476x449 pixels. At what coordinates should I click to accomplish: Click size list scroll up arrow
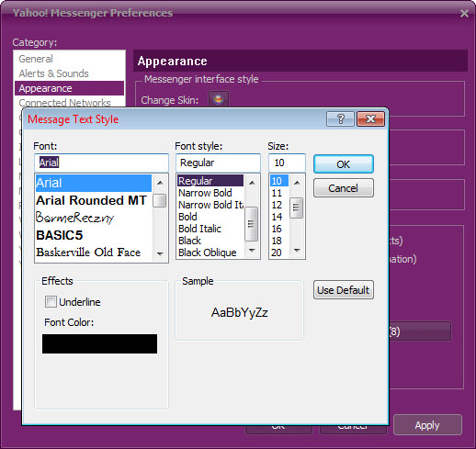(297, 183)
